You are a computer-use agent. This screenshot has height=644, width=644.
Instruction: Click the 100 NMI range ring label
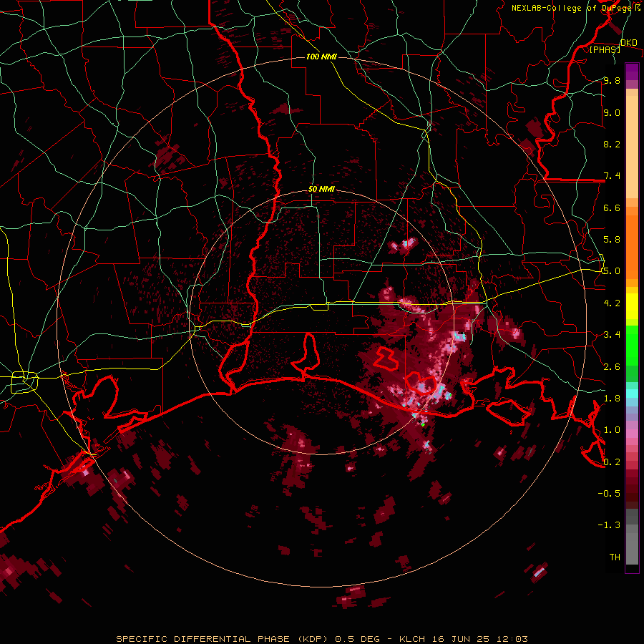click(x=321, y=57)
